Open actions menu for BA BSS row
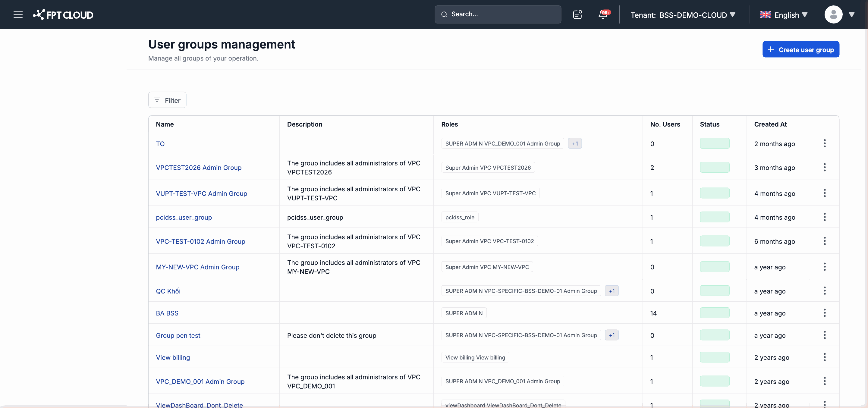The width and height of the screenshot is (868, 408). tap(825, 313)
